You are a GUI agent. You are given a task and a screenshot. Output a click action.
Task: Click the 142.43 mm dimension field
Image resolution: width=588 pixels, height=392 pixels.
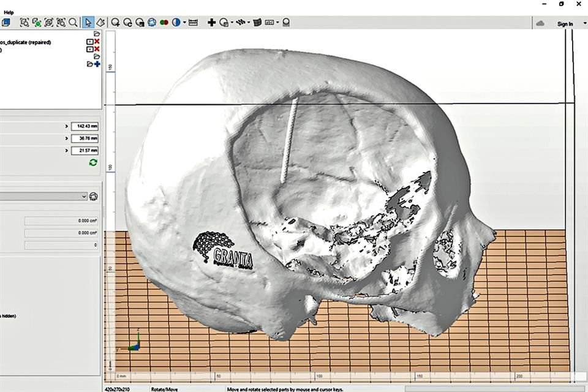(85, 126)
